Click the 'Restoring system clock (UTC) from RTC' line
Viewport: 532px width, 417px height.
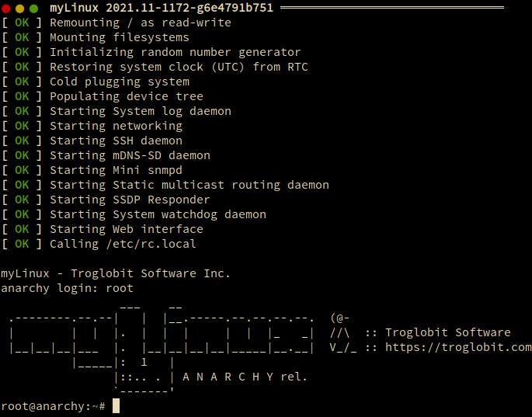179,67
